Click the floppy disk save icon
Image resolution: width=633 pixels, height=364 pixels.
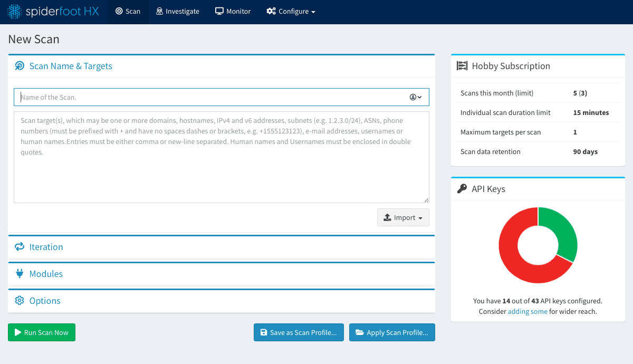point(264,332)
